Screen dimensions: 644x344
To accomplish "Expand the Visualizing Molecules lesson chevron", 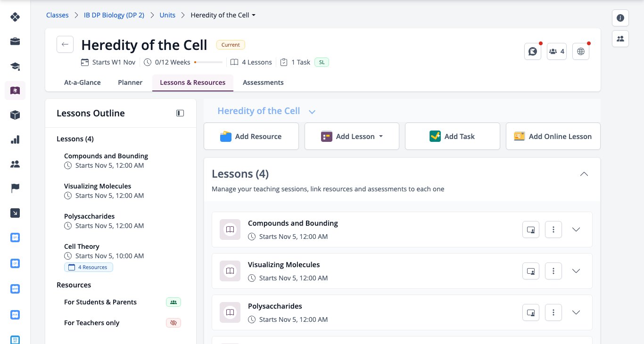I will click(576, 271).
